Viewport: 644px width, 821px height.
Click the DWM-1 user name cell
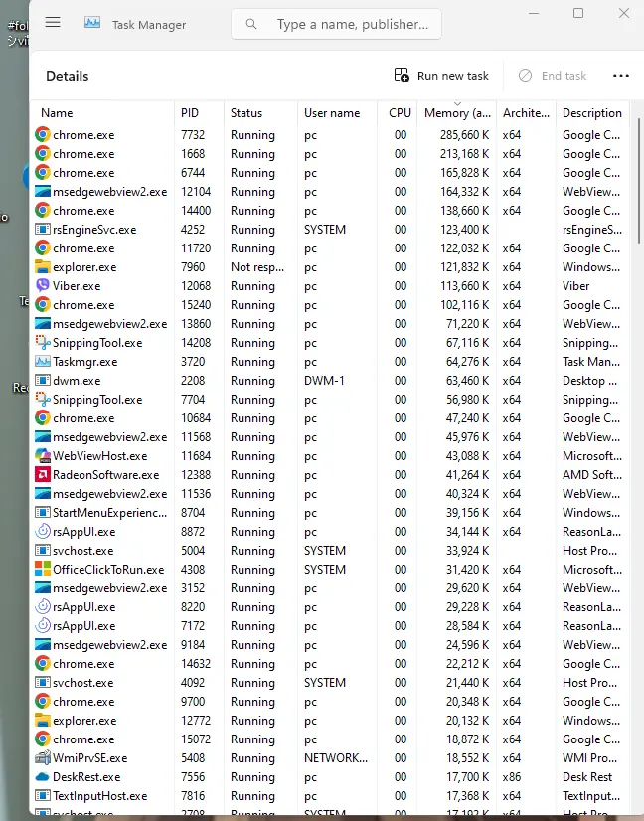324,380
